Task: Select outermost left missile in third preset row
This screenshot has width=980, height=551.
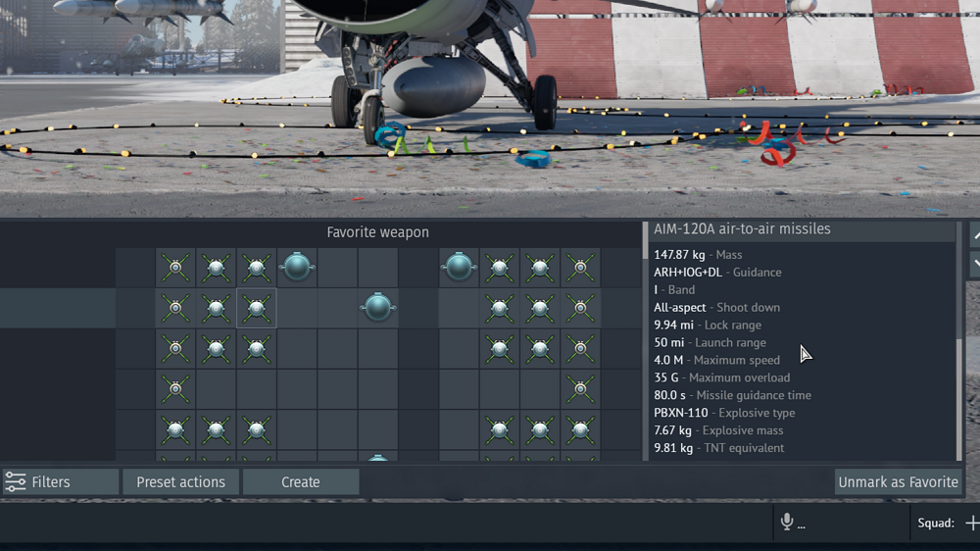Action: pos(175,348)
